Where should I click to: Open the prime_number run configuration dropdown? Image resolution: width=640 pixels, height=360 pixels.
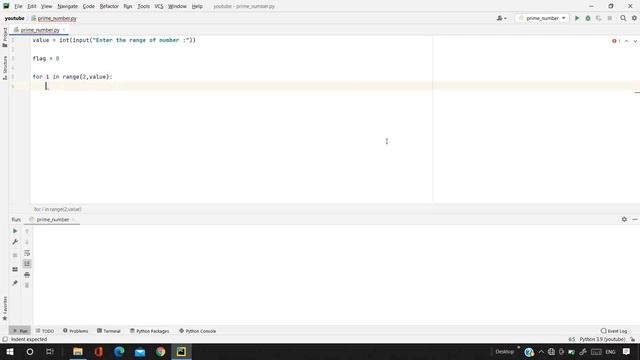pos(542,18)
